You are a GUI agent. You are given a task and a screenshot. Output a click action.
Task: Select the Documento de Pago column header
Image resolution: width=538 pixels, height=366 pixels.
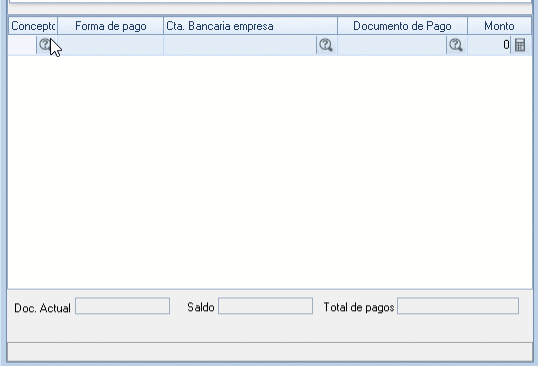[402, 26]
